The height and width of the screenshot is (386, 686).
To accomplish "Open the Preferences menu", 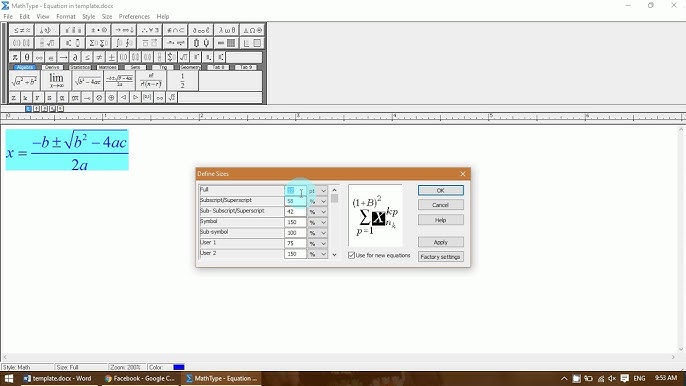I will (134, 17).
